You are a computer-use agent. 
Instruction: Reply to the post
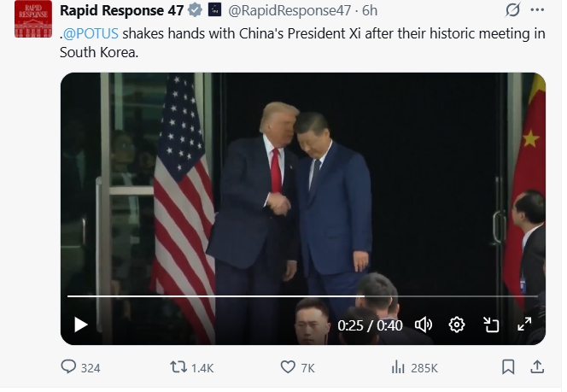(70, 367)
